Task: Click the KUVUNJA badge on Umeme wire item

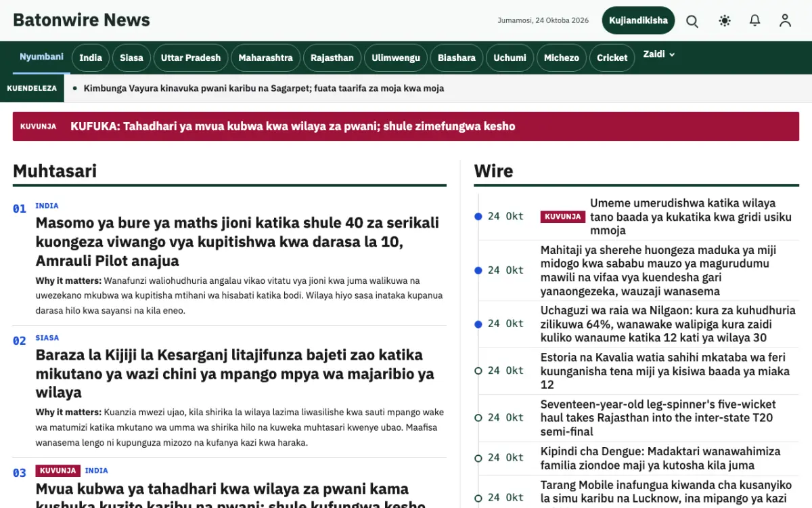Action: point(563,217)
